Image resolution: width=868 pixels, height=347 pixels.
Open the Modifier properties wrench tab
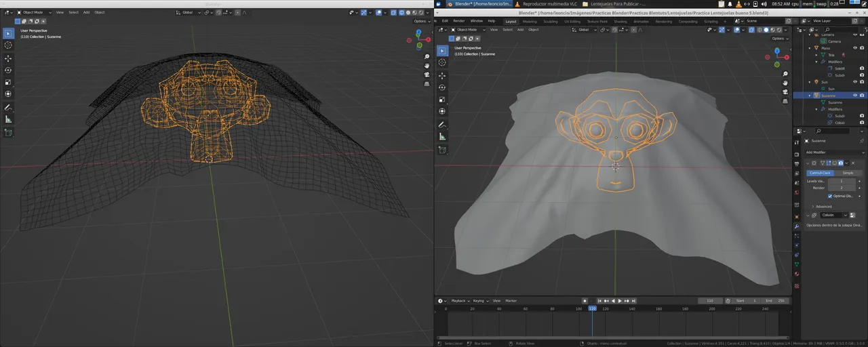[x=796, y=225]
